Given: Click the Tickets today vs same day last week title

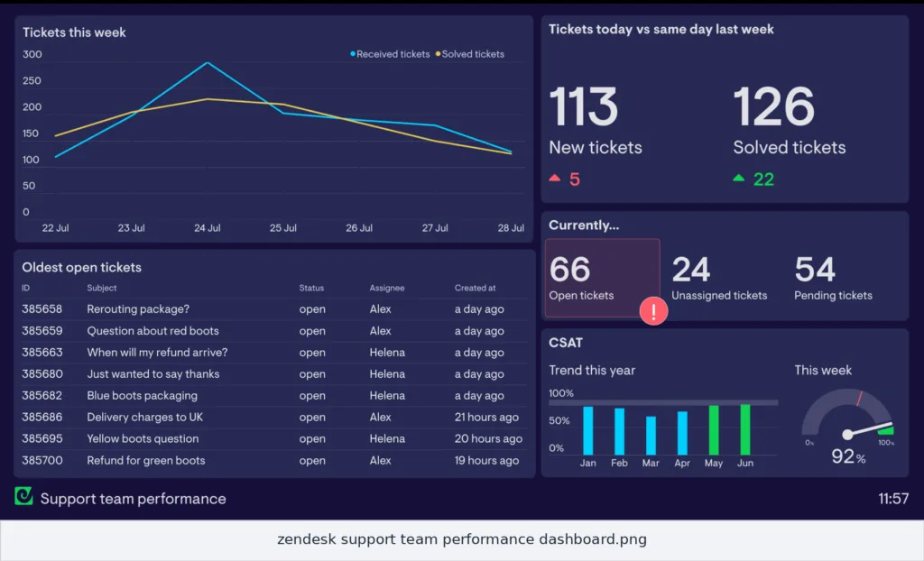Looking at the screenshot, I should tap(661, 30).
